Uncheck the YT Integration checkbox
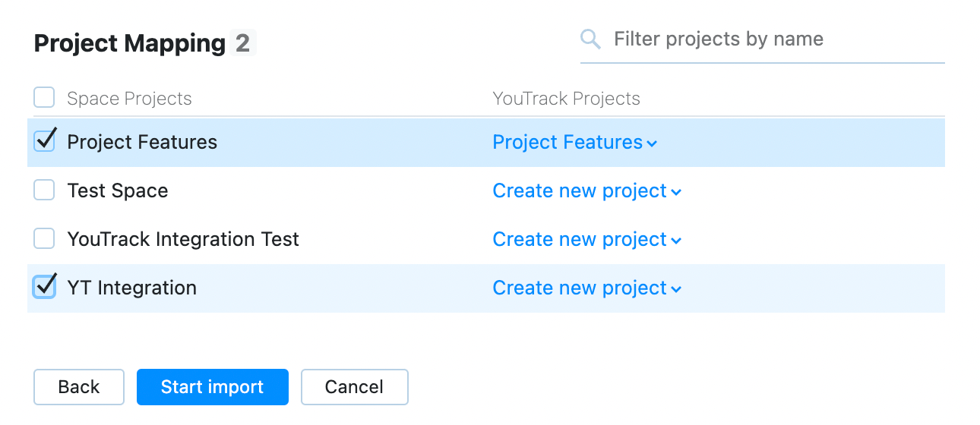Image resolution: width=980 pixels, height=425 pixels. tap(45, 287)
